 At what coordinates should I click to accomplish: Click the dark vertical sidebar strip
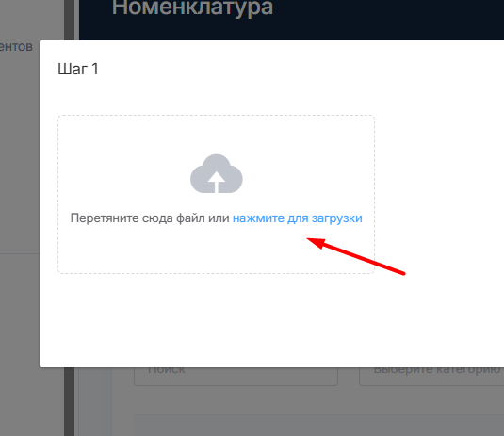(x=69, y=401)
